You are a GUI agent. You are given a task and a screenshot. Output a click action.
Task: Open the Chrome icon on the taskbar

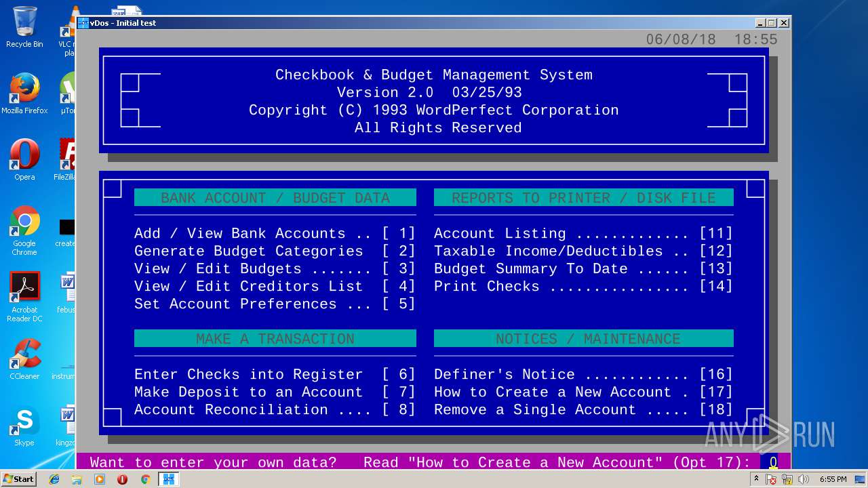pos(145,479)
